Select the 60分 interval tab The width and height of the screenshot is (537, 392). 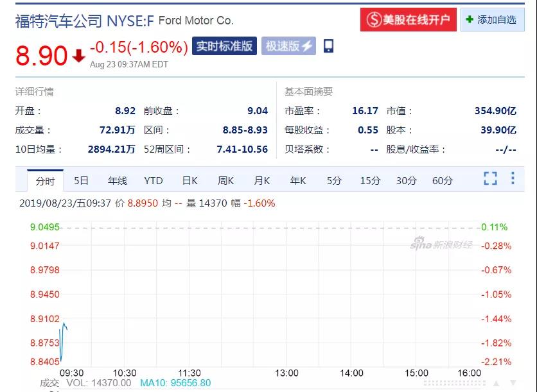442,181
